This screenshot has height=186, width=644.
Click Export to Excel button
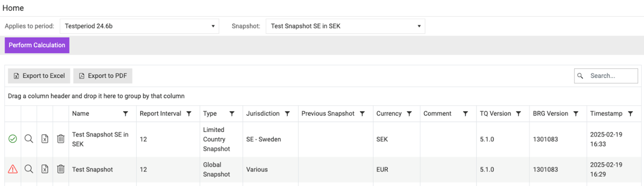tap(39, 76)
